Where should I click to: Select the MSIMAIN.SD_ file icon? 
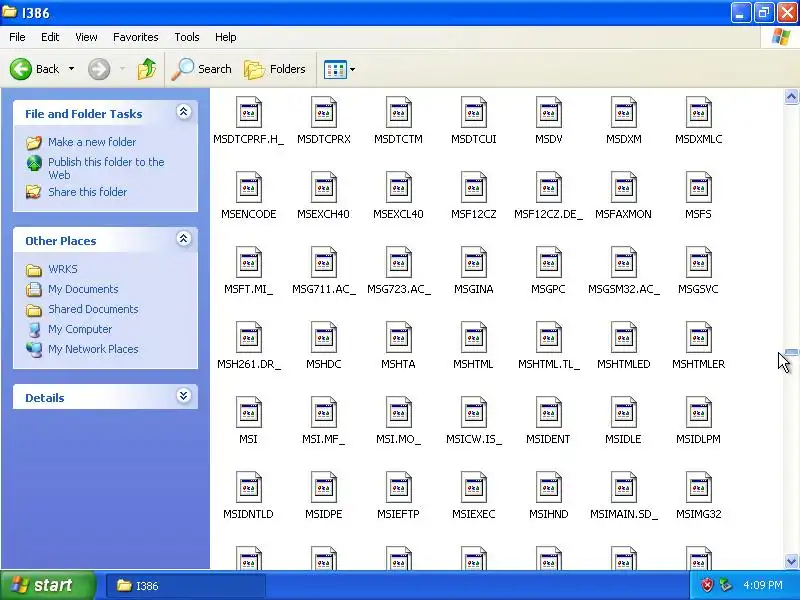pos(623,487)
